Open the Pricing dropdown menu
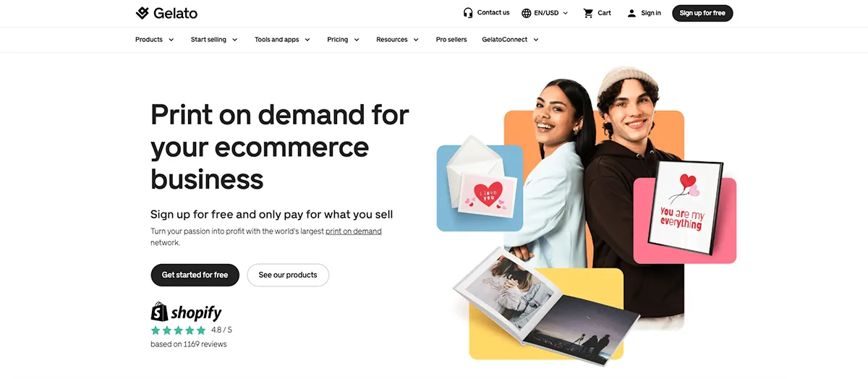Viewport: 868px width, 379px height. pyautogui.click(x=343, y=40)
